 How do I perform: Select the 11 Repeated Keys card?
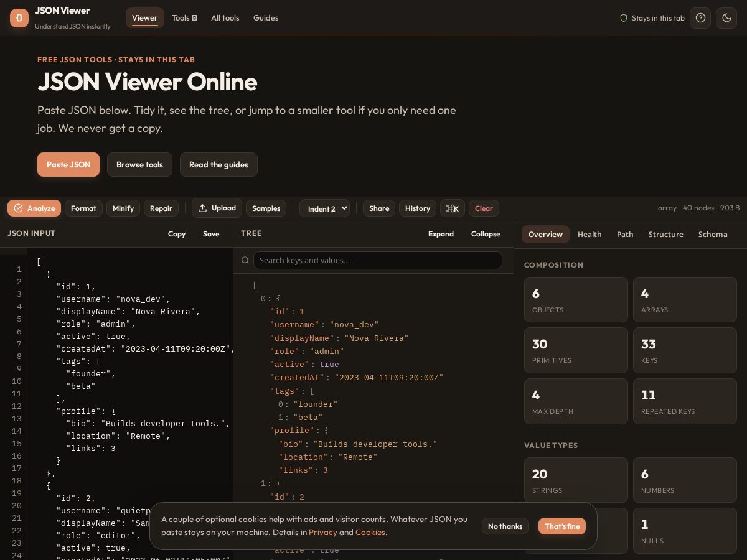pos(685,401)
